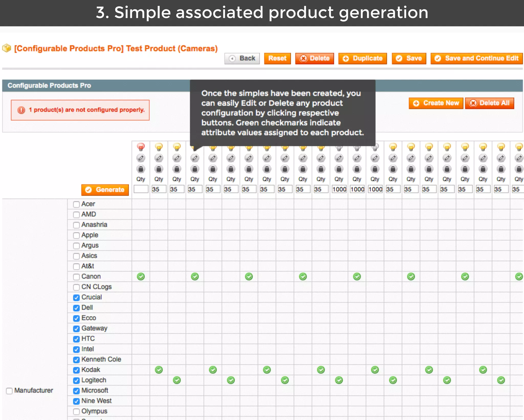Click Save and Continue Edit
This screenshot has width=524, height=420.
coord(476,59)
